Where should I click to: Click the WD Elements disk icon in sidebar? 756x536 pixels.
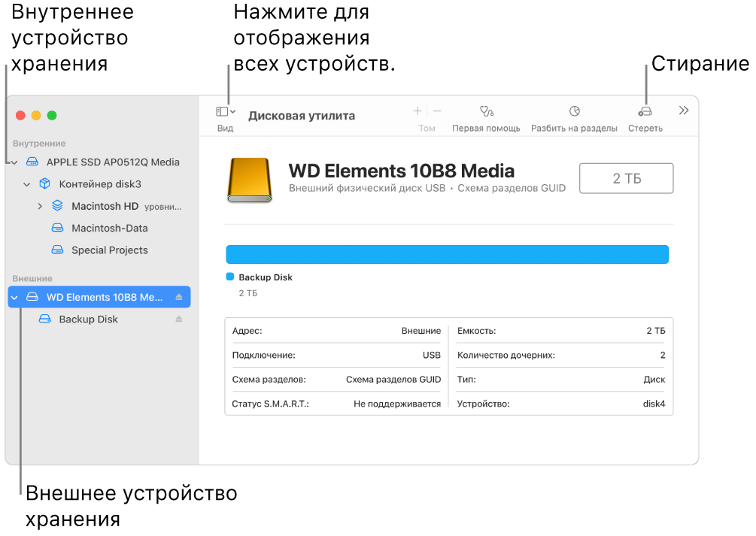32,297
